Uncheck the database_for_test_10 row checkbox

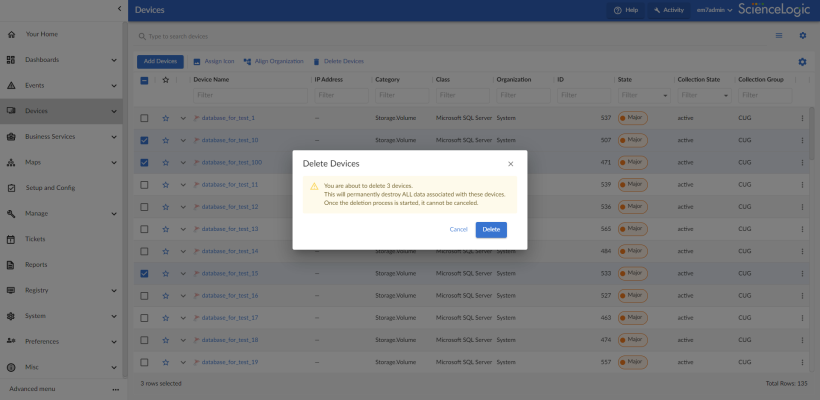(x=144, y=140)
